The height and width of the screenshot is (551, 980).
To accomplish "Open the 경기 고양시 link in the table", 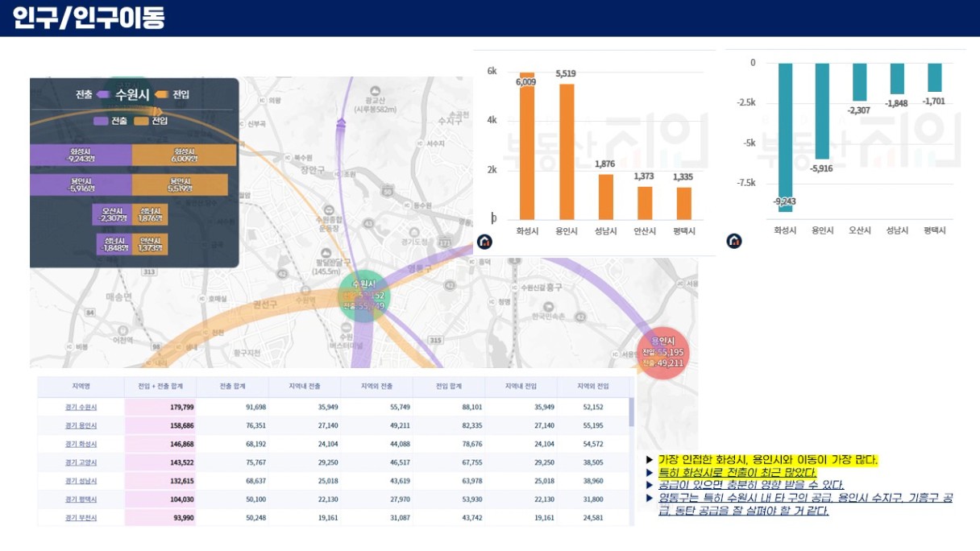I will tap(81, 462).
